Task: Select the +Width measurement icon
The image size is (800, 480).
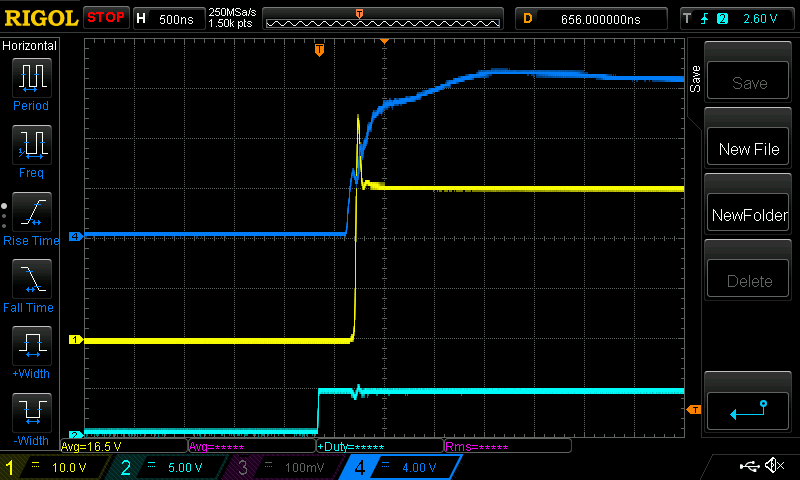Action: click(x=31, y=347)
